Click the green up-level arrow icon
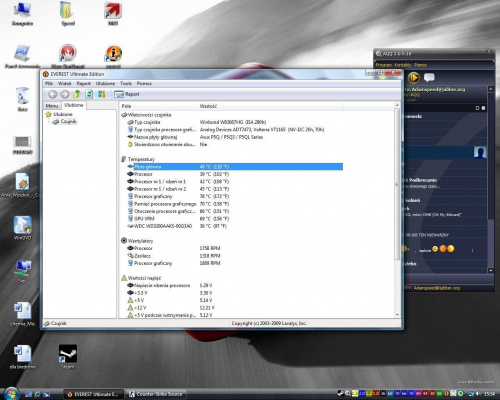This screenshot has width=500, height=400. (77, 94)
